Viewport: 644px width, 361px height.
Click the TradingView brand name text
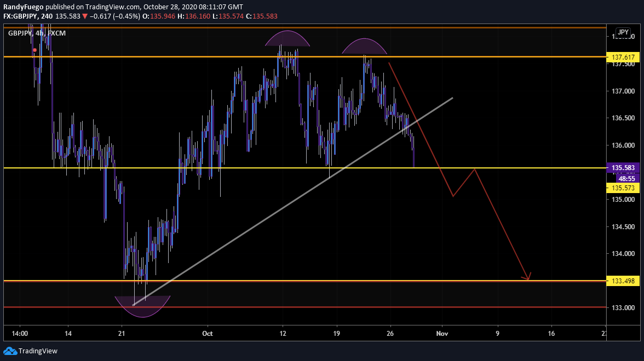coord(38,351)
